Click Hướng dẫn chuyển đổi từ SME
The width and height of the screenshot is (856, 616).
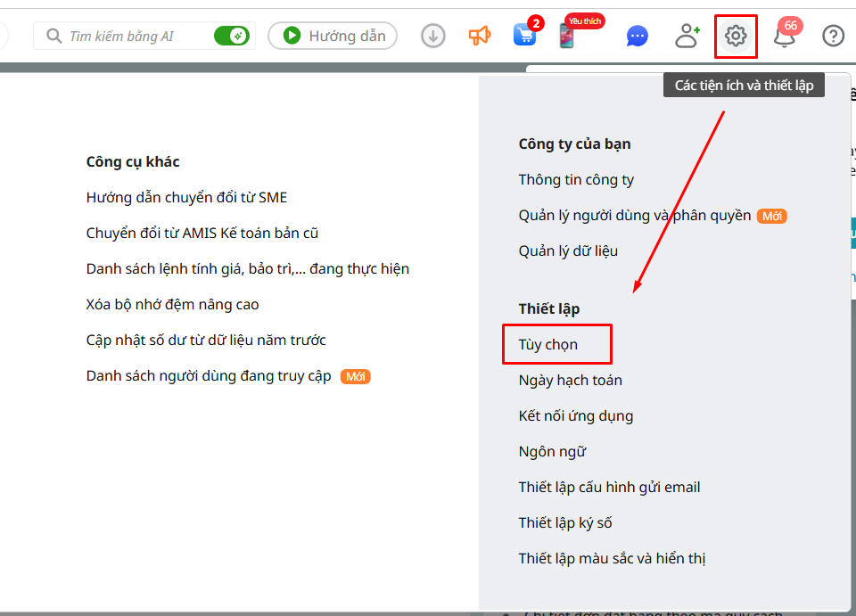click(x=186, y=198)
